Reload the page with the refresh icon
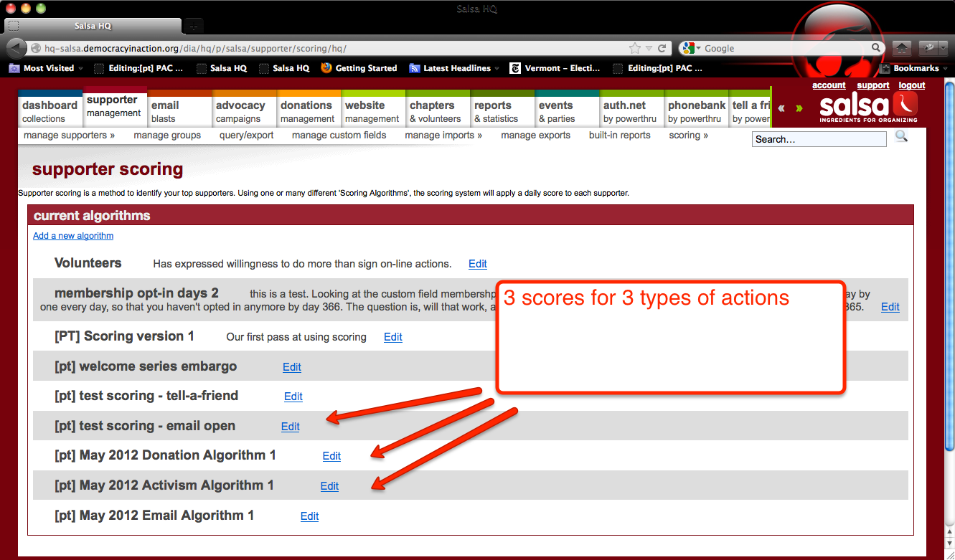The height and width of the screenshot is (560, 955). (662, 48)
